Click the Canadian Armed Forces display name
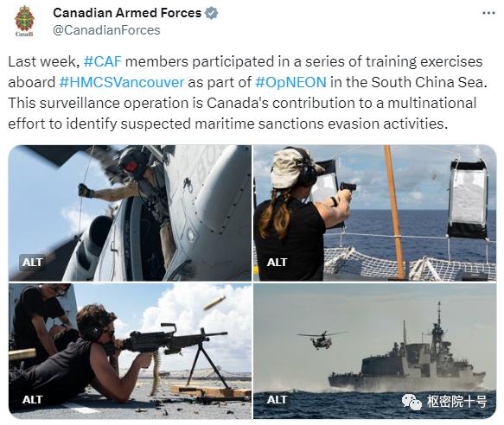This screenshot has width=504, height=425. tap(127, 13)
